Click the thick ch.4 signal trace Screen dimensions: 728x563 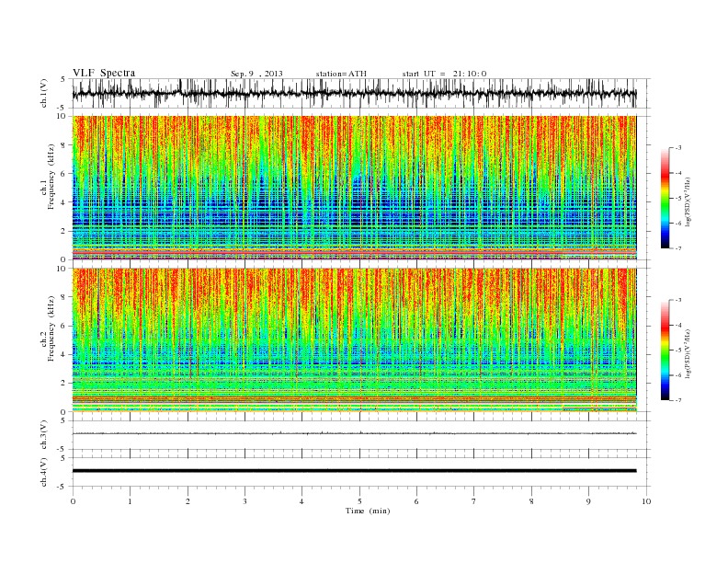[x=354, y=471]
